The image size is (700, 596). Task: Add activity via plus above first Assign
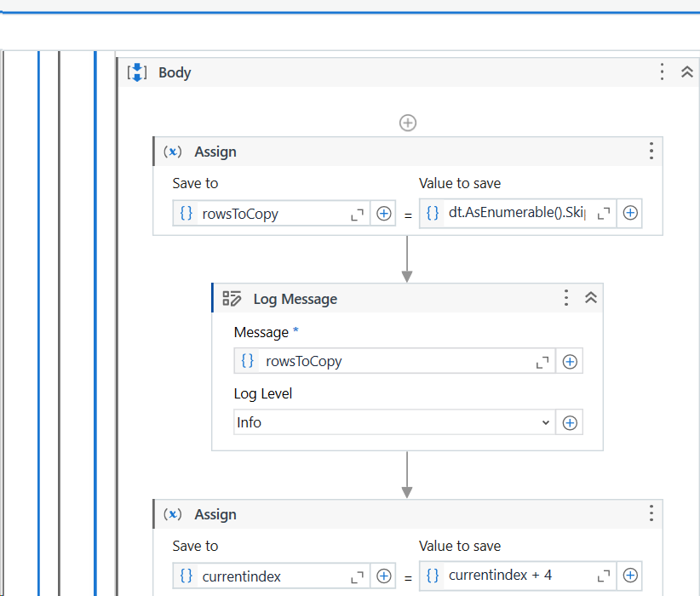tap(408, 123)
